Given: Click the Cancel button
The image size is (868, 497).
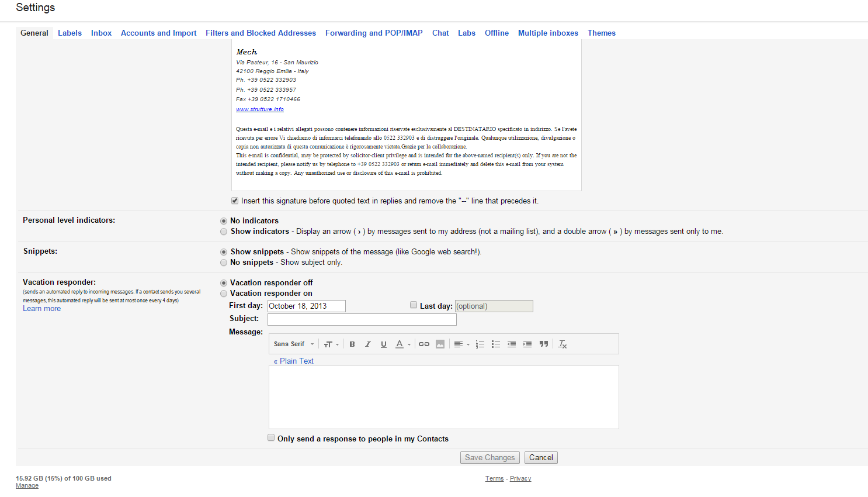Looking at the screenshot, I should coord(541,458).
